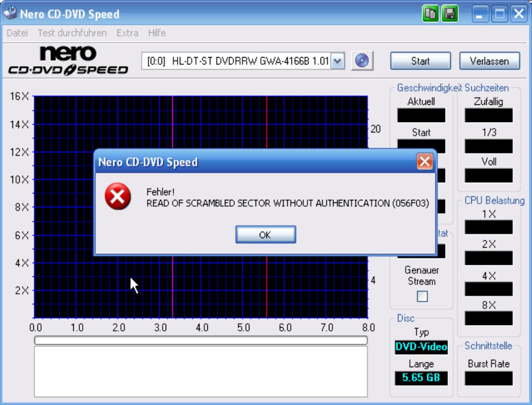Click the red error icon in dialog

117,196
